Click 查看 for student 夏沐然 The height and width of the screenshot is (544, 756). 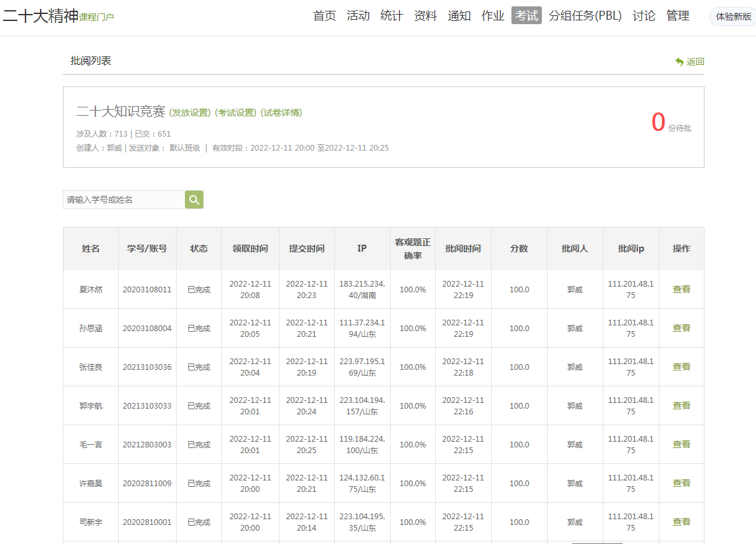tap(681, 289)
